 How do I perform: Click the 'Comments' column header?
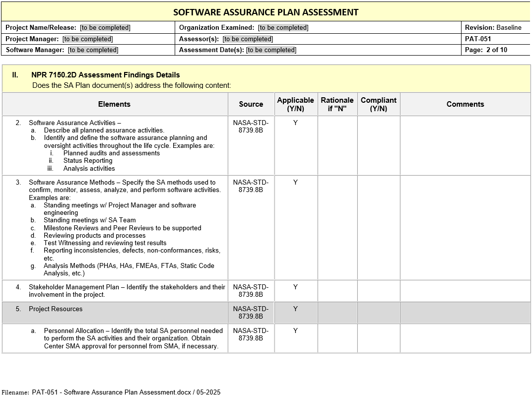tap(465, 104)
